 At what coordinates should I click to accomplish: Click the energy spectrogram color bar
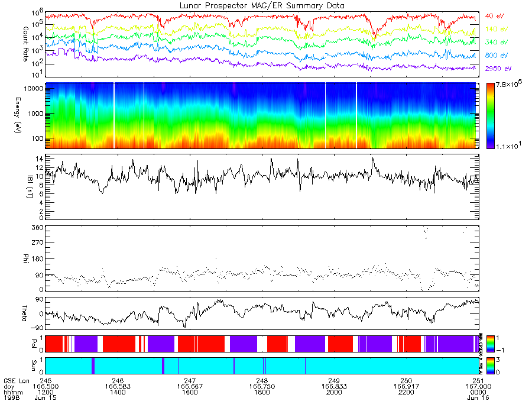(x=490, y=116)
